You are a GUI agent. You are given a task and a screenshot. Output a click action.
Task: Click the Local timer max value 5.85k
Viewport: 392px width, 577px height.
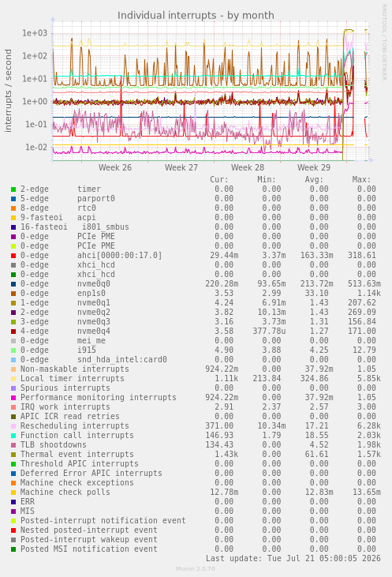coord(369,379)
